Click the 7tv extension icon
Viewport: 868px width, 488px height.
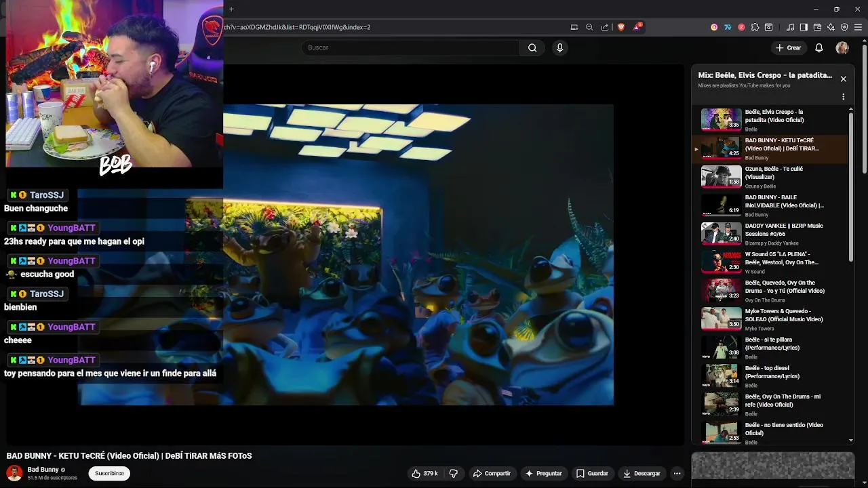point(728,27)
